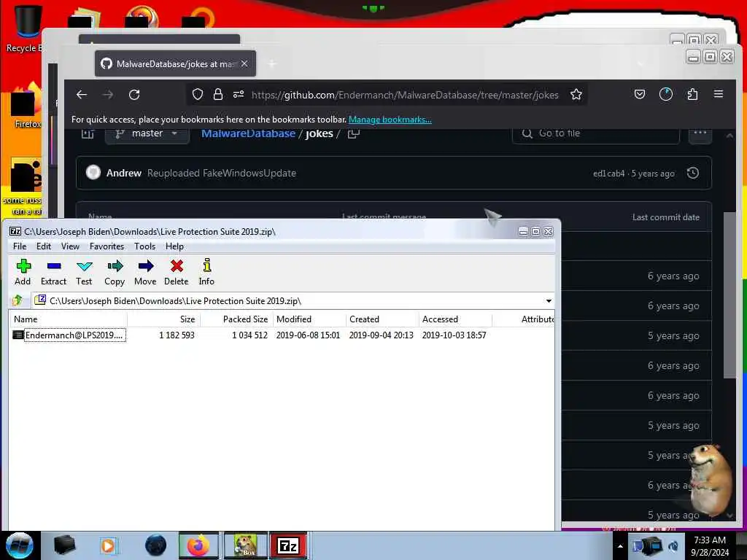
Task: Click the permissions icon in URL bar
Action: (x=239, y=95)
